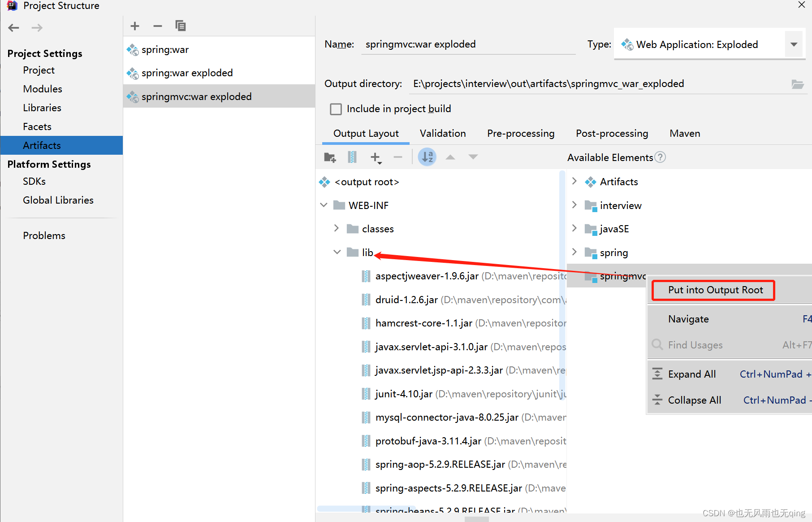Click the Artifacts diamond icon
The image size is (812, 522).
tap(591, 182)
